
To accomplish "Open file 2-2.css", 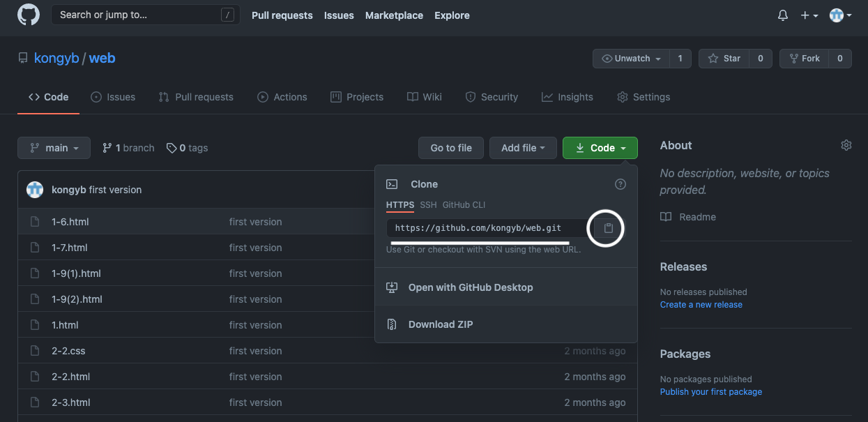I will [68, 351].
